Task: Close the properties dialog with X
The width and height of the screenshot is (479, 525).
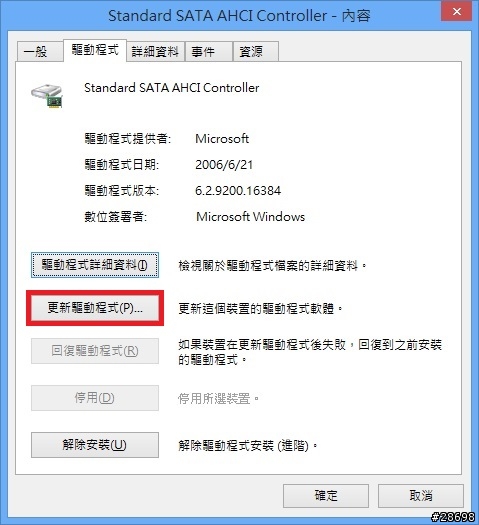Action: coord(457,12)
